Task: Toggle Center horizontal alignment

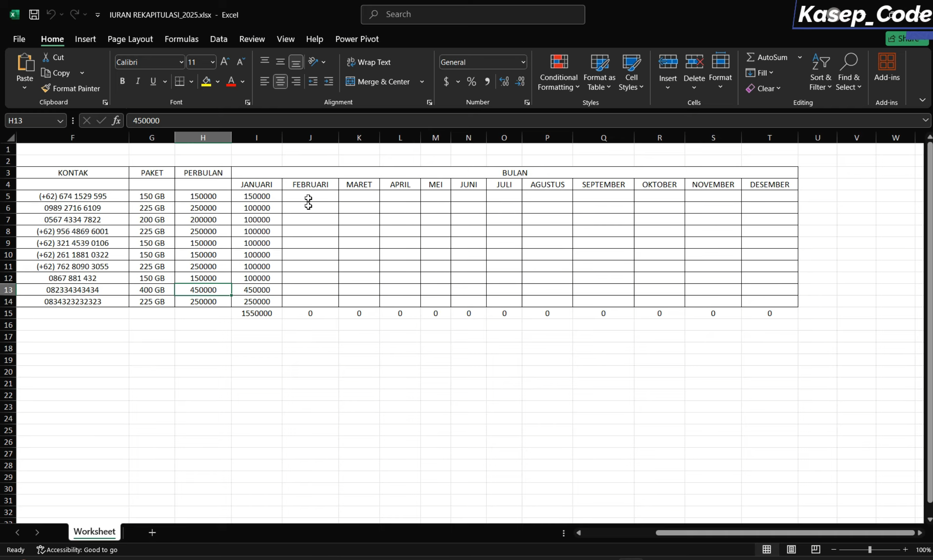Action: (280, 81)
